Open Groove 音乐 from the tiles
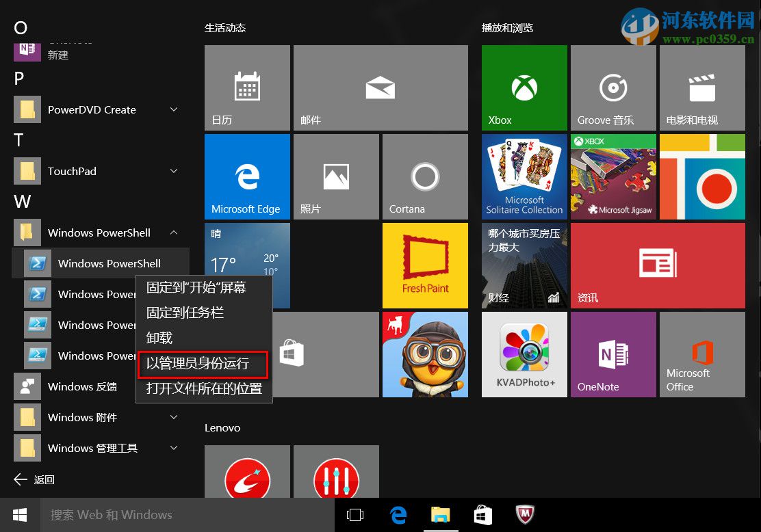The height and width of the screenshot is (532, 761). pos(613,88)
